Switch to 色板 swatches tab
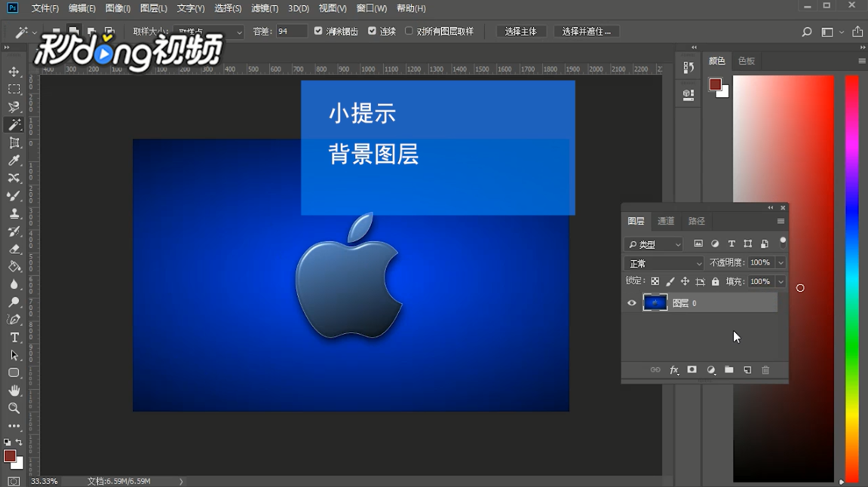The width and height of the screenshot is (868, 487). [x=747, y=61]
